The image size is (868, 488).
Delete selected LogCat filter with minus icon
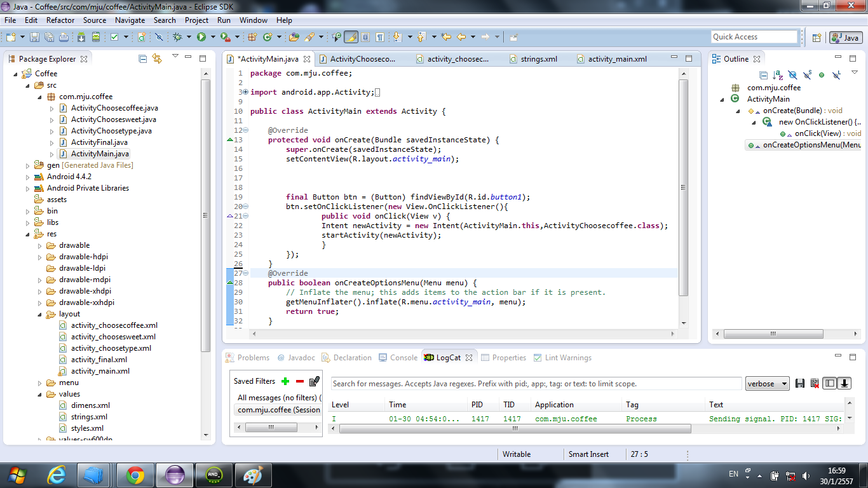tap(299, 381)
